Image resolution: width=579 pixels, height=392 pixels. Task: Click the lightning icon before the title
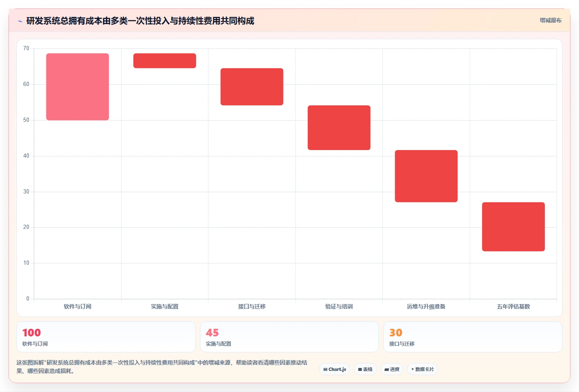pyautogui.click(x=20, y=21)
